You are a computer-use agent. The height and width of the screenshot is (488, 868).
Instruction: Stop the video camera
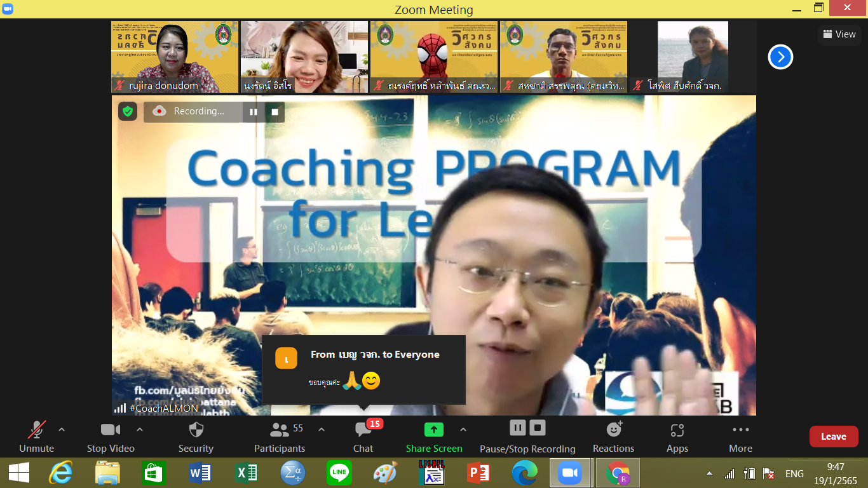pyautogui.click(x=111, y=437)
